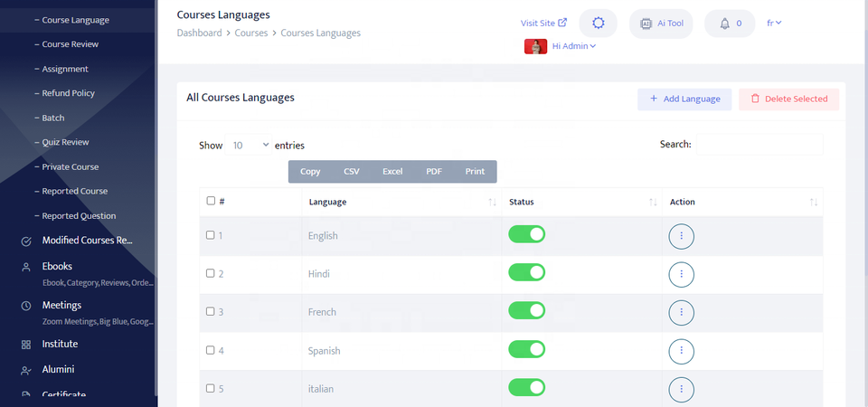This screenshot has height=407, width=868.
Task: Click the Delete Selected button
Action: pos(788,99)
